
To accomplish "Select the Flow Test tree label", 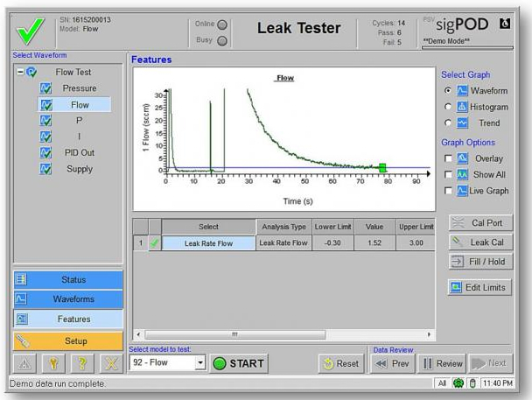I will tap(73, 72).
